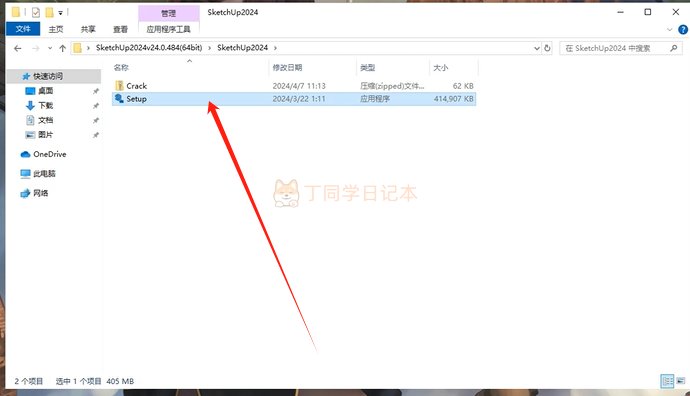Viewport: 690px width, 396px height.
Task: Switch to details view layout icon
Action: click(667, 381)
